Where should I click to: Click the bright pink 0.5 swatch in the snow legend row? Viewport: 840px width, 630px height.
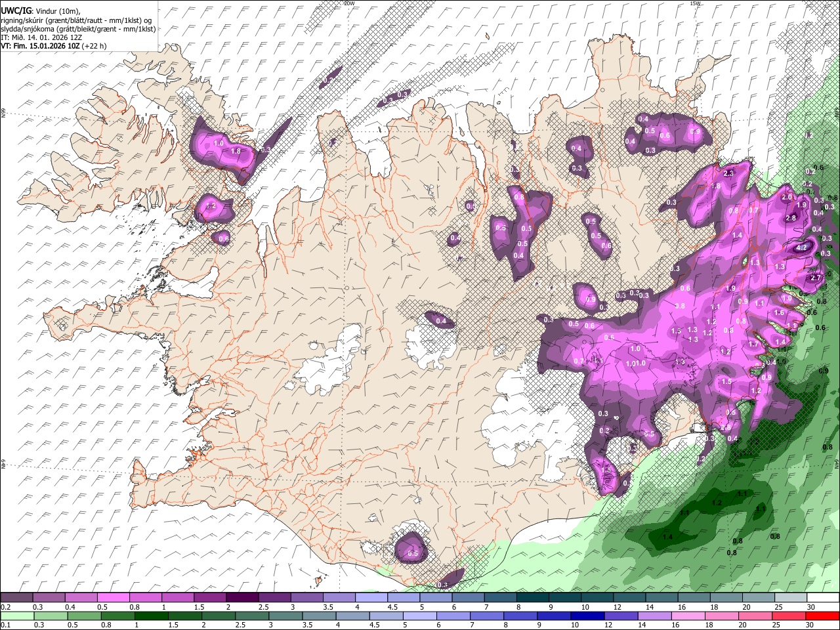(113, 598)
